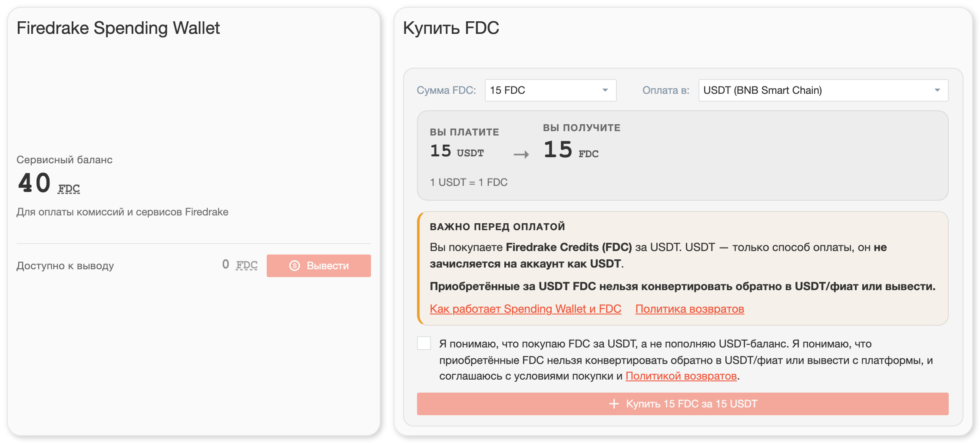980x443 pixels.
Task: Click the Для оплаты комиссий и сервисов Firedrake text
Action: click(122, 212)
